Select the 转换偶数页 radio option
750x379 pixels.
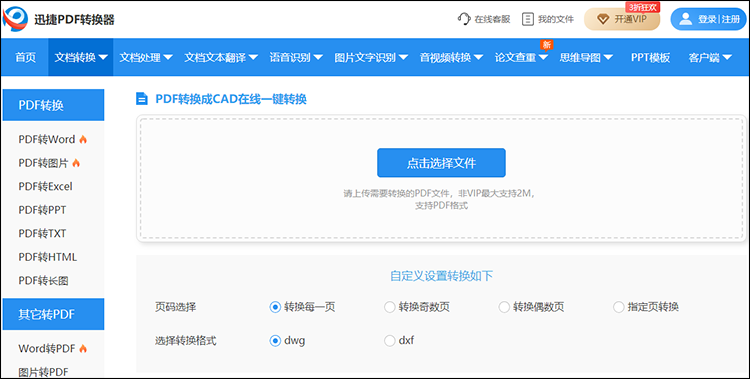[x=504, y=307]
